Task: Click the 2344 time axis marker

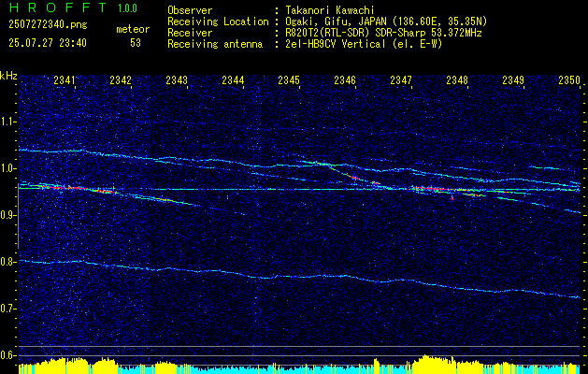Action: tap(233, 80)
